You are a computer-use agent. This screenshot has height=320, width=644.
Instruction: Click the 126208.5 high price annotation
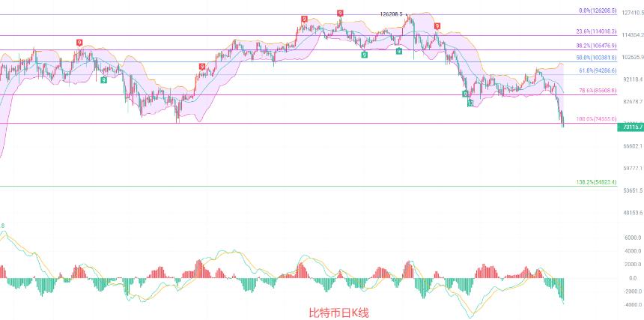[x=392, y=13]
